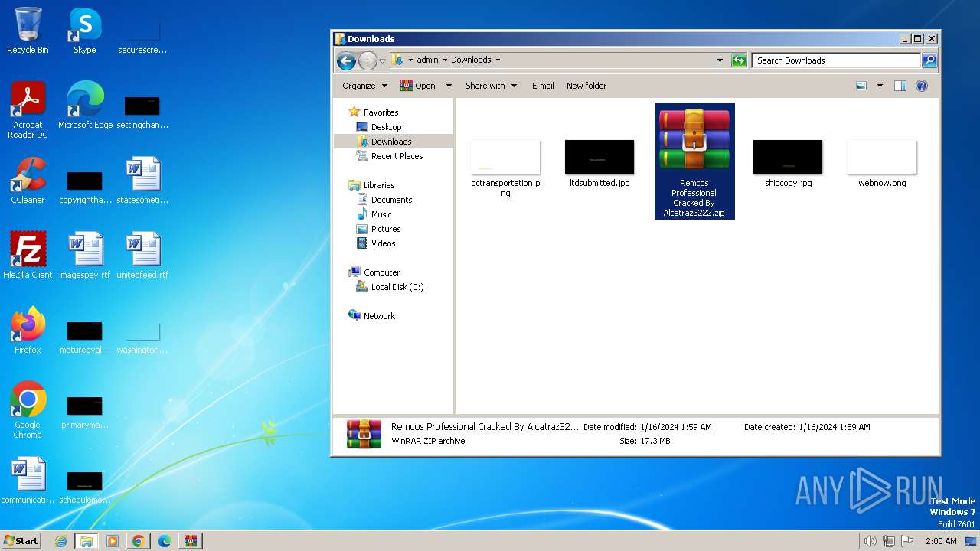Select the copyrightha... file on desktop
980x551 pixels.
click(x=84, y=187)
